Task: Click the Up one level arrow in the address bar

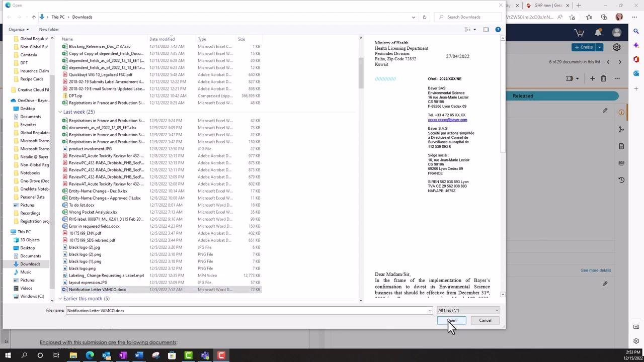Action: pos(34,17)
